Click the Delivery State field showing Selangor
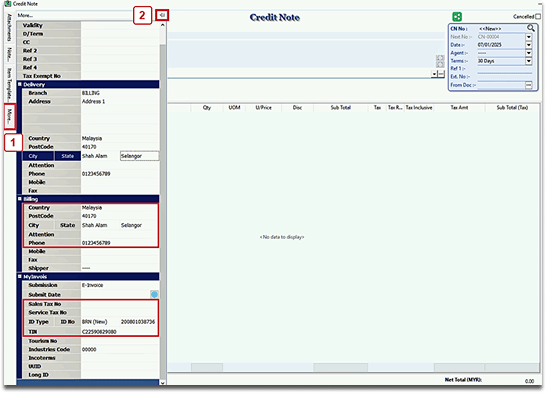546x393 pixels. pyautogui.click(x=139, y=156)
